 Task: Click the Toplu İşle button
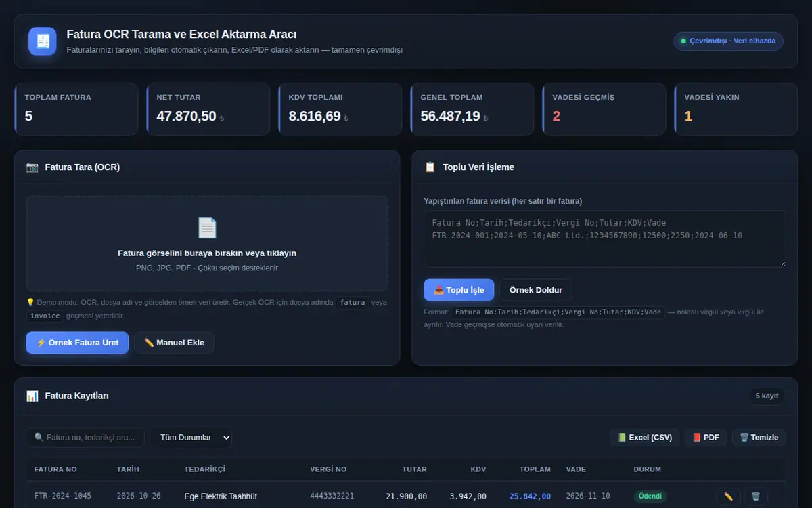point(459,290)
